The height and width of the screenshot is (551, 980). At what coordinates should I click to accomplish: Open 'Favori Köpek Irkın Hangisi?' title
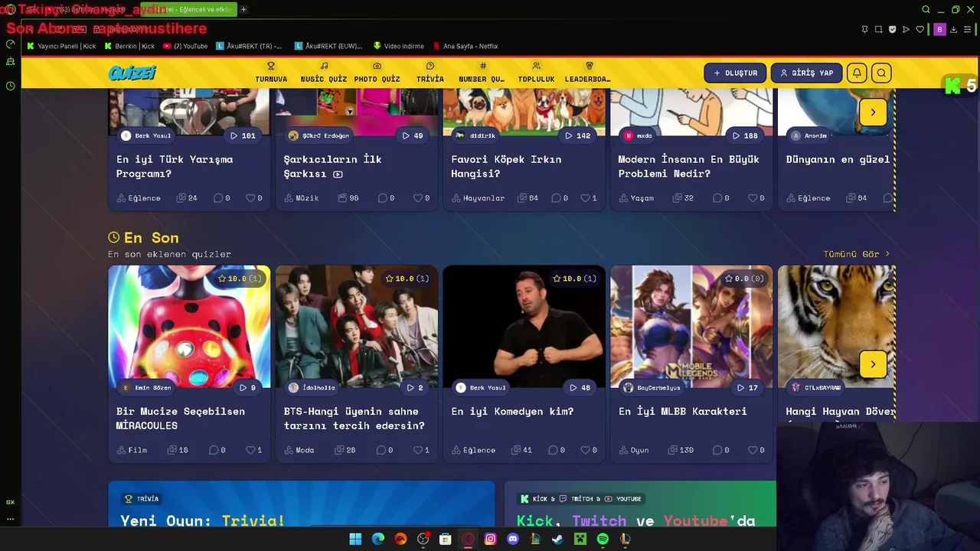pos(506,166)
